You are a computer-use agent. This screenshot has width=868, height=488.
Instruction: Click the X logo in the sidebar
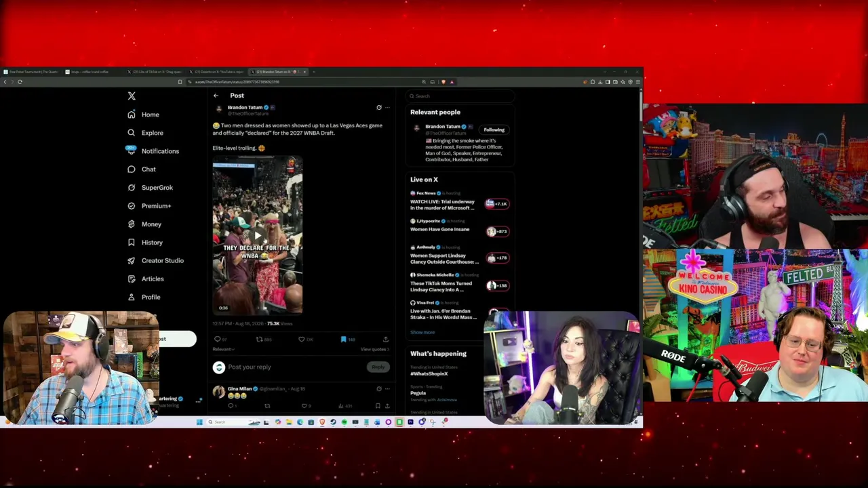pos(132,96)
